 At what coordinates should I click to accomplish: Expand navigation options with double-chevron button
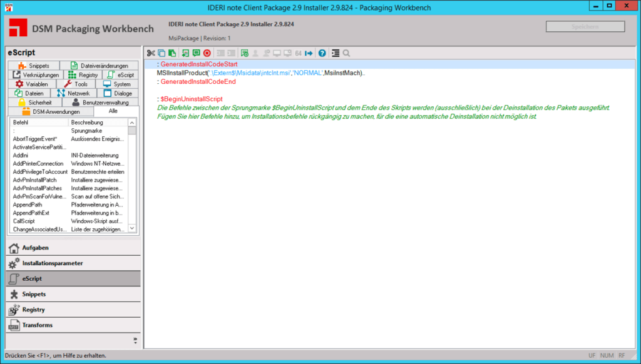pyautogui.click(x=135, y=340)
